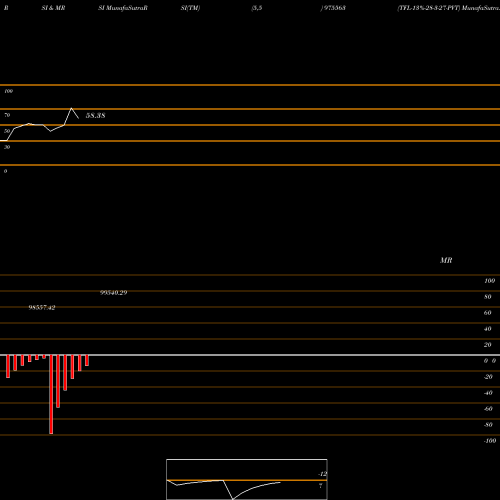Click the header text 'SI(TM)'

coord(191,8)
